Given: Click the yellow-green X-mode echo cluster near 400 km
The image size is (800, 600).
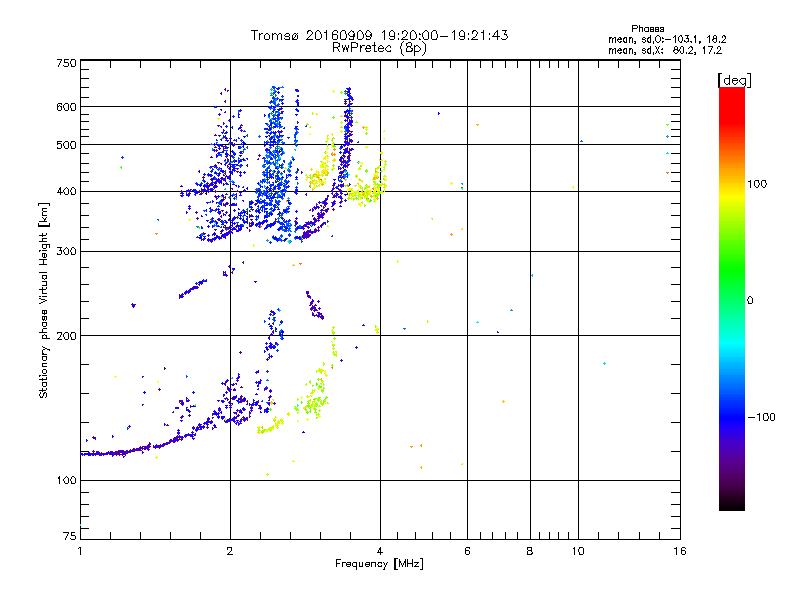Looking at the screenshot, I should tap(366, 193).
